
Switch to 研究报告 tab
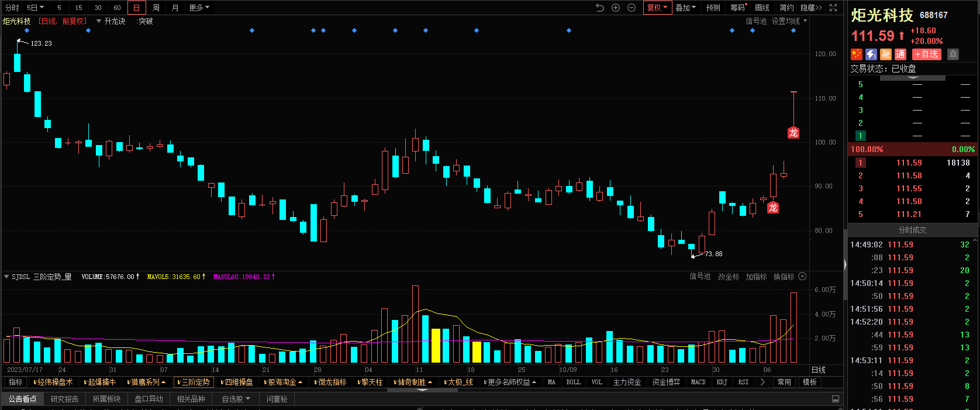click(x=64, y=399)
